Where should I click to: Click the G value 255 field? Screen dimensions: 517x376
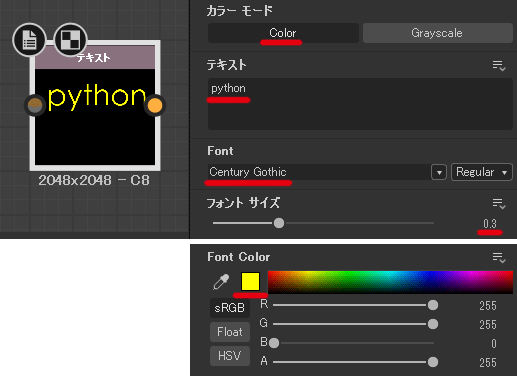pyautogui.click(x=488, y=325)
